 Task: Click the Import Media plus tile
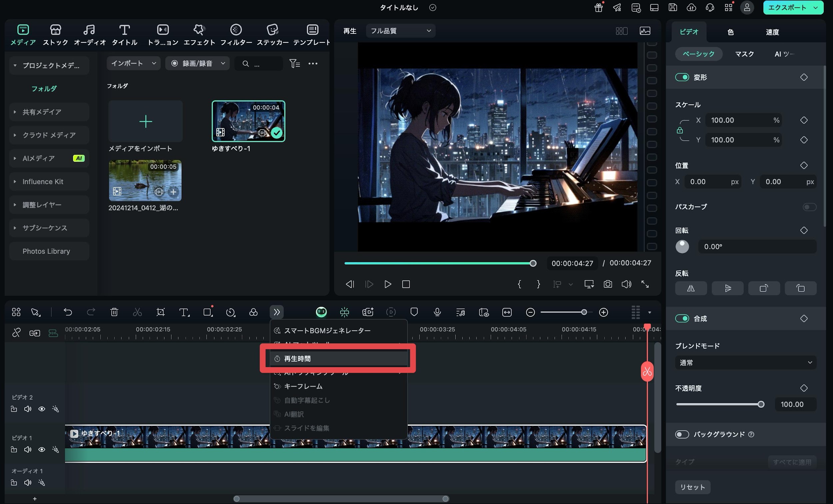point(145,121)
